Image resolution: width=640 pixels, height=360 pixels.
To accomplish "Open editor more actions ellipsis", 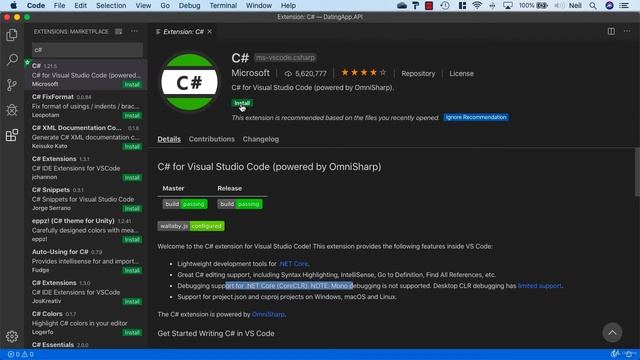I will 627,31.
